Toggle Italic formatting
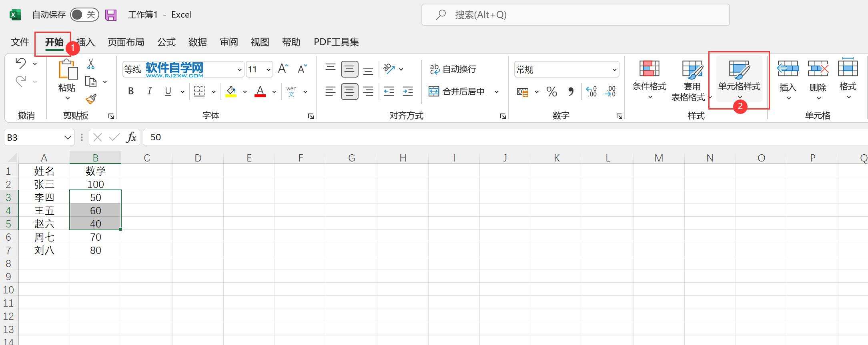 pos(149,92)
